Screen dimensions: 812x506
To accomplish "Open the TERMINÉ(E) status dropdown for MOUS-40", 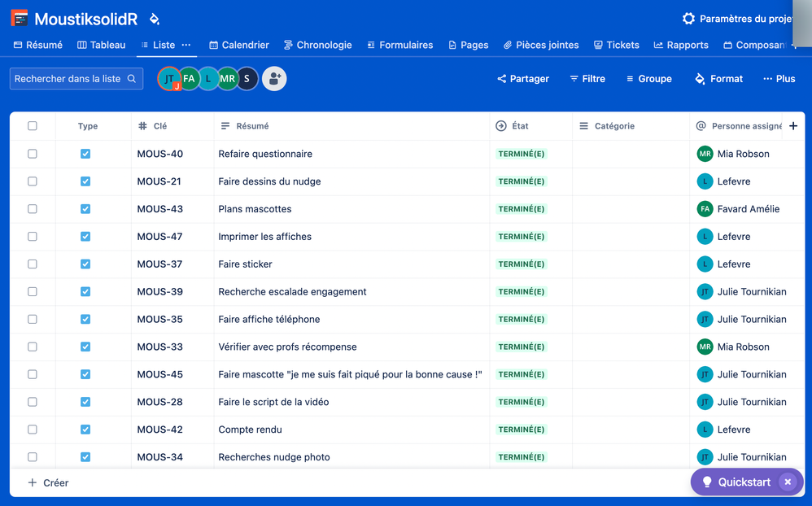I will [x=522, y=154].
